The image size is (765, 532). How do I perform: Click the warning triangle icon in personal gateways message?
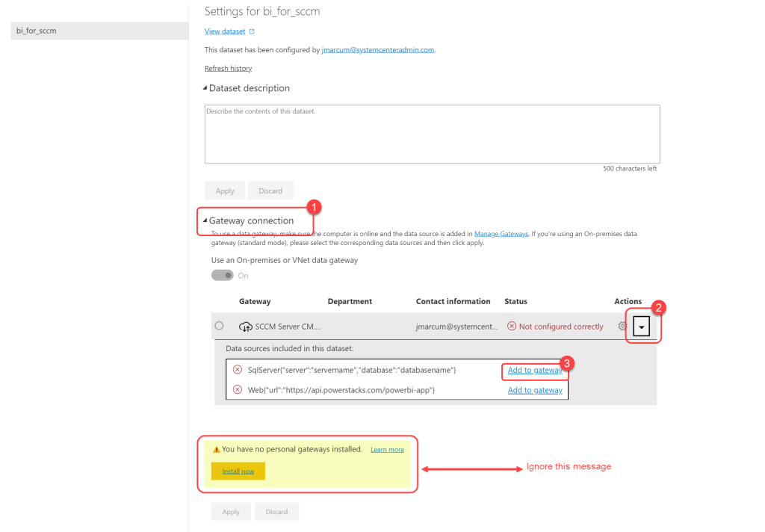(217, 450)
